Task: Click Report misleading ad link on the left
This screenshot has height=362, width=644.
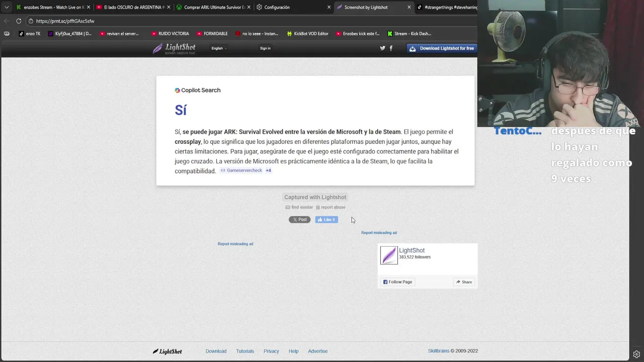Action: (235, 244)
